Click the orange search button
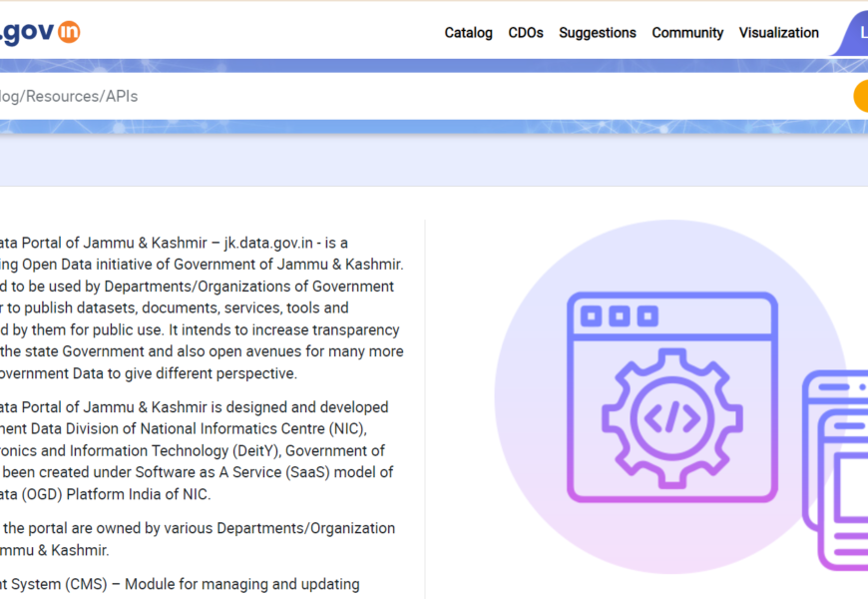 pos(860,96)
